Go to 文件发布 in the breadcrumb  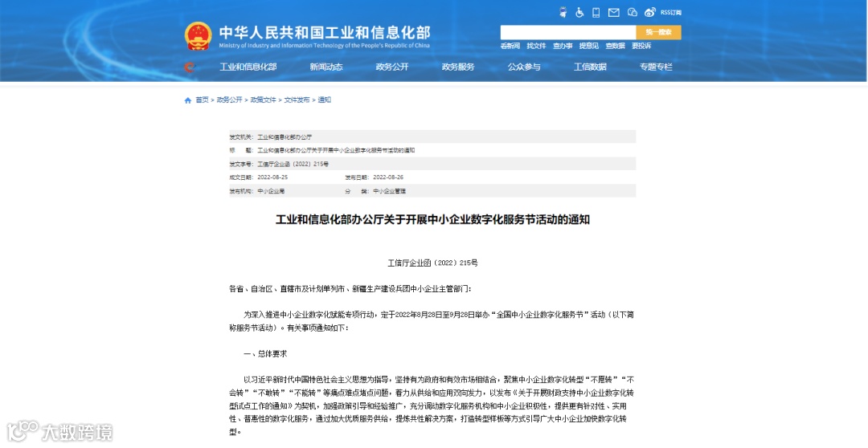click(297, 100)
